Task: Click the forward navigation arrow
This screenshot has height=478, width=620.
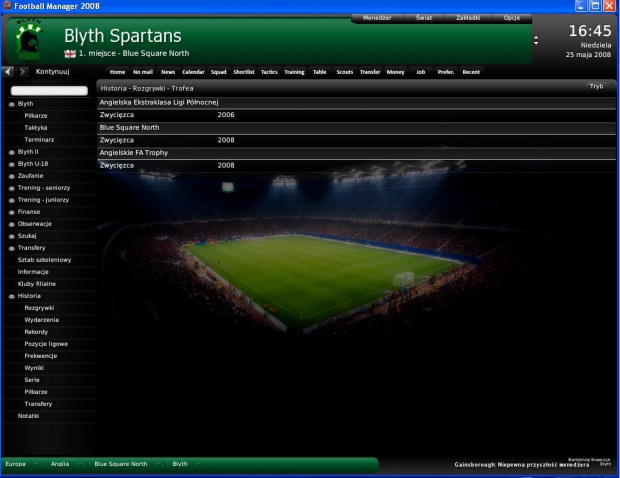Action: point(23,72)
